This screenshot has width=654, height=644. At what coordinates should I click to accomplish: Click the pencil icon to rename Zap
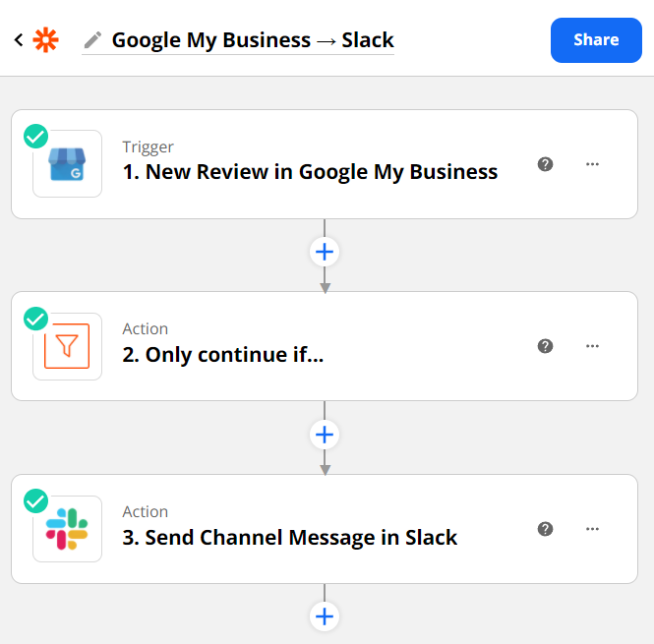tap(92, 40)
